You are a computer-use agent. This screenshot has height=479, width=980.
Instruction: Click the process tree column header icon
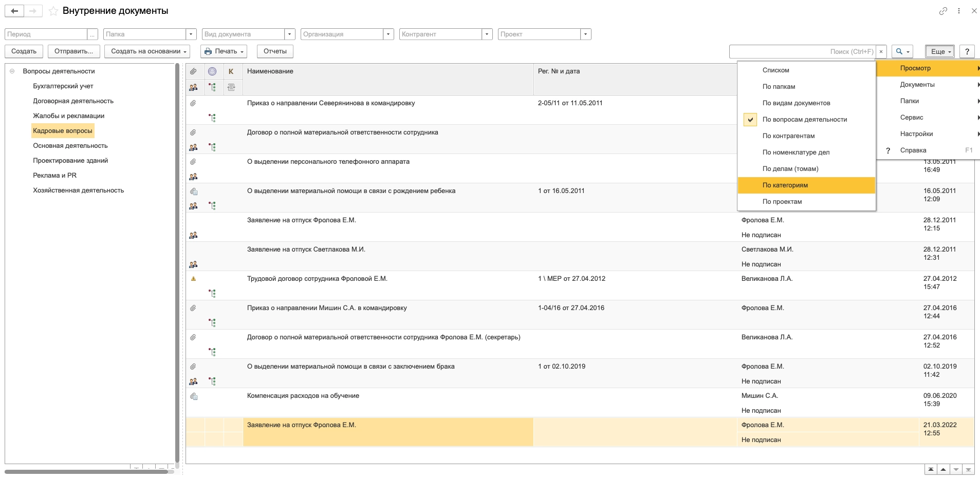(212, 87)
